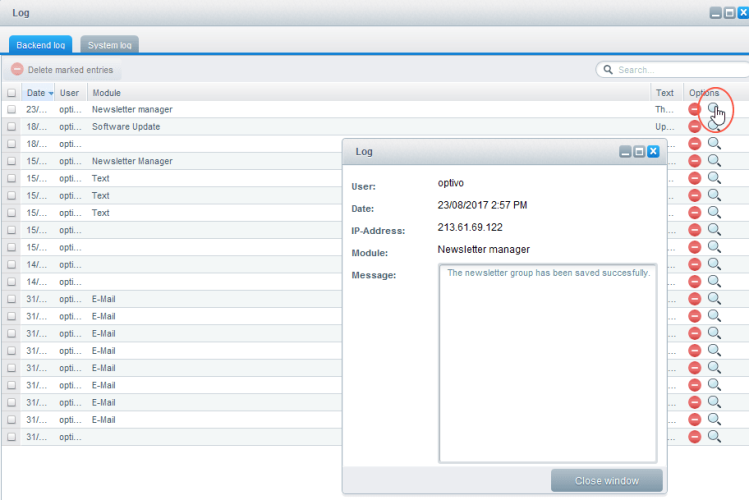Open details of Software Update entry
The image size is (749, 500).
pos(714,127)
